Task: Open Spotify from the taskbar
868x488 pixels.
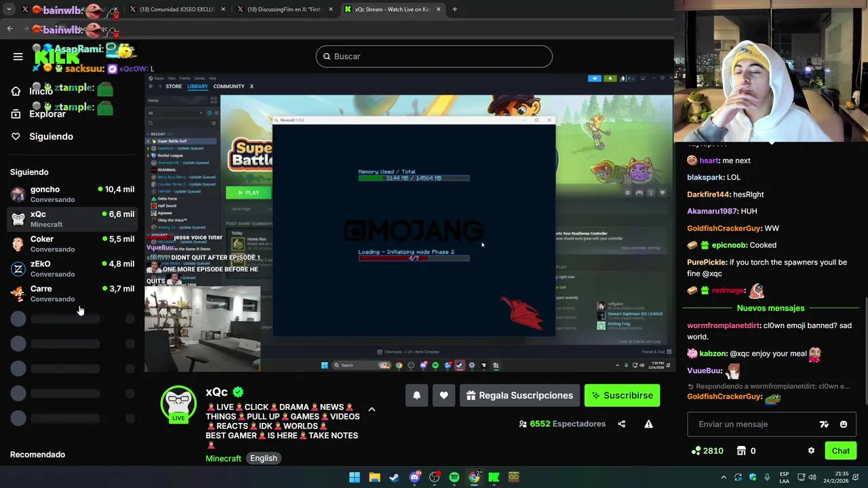Action: point(454,477)
